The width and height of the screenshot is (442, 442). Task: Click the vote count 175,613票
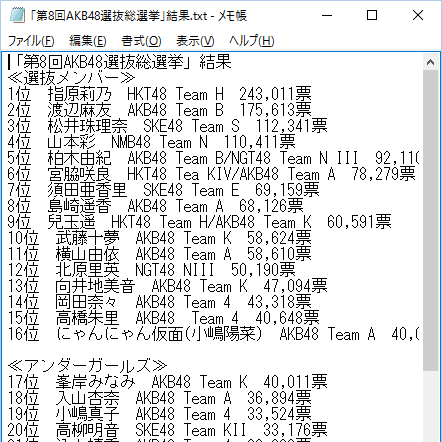coord(275,110)
